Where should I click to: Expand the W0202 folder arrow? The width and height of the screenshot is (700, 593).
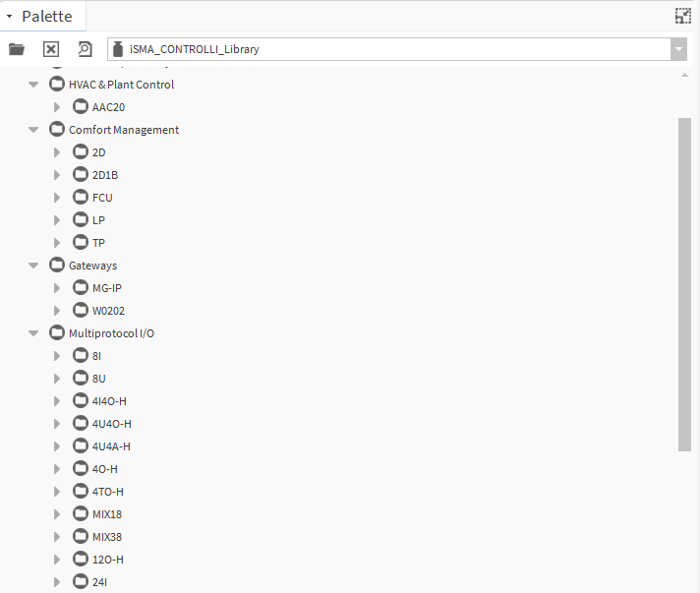57,311
